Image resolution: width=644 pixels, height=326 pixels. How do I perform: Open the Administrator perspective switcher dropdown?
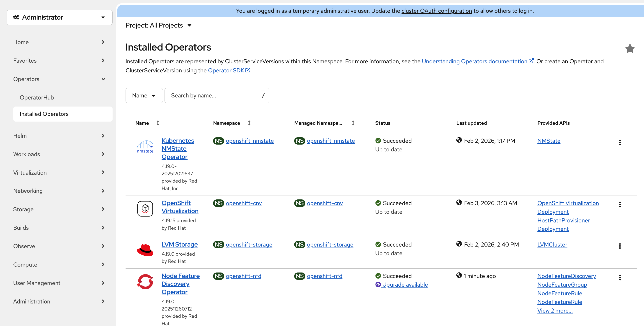point(59,17)
